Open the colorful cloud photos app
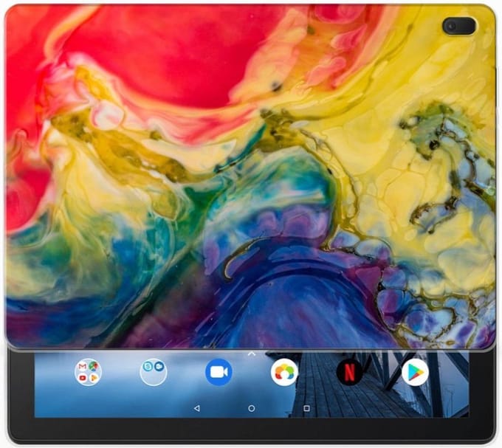The width and height of the screenshot is (502, 448). coord(284,372)
